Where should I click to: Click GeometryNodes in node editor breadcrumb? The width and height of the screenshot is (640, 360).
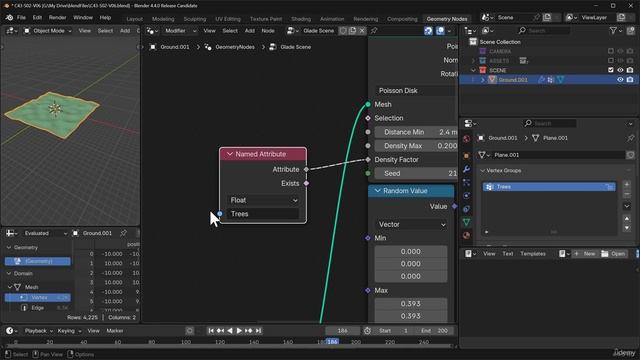(x=235, y=47)
